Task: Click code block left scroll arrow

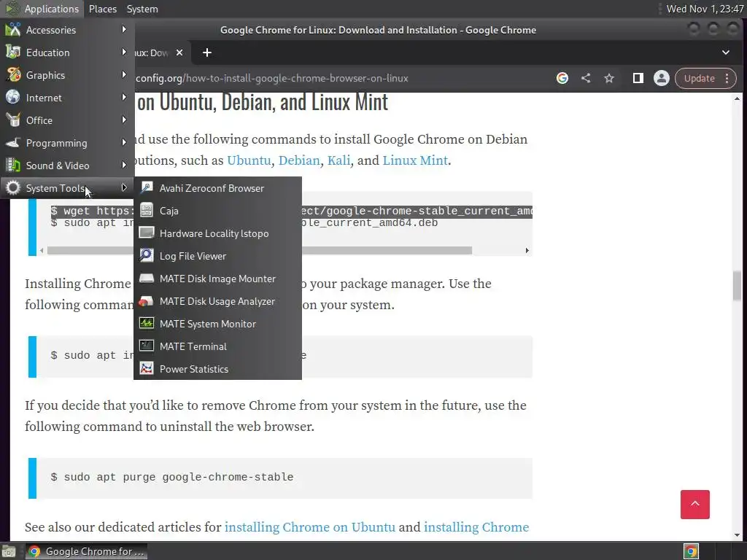Action: 42,251
